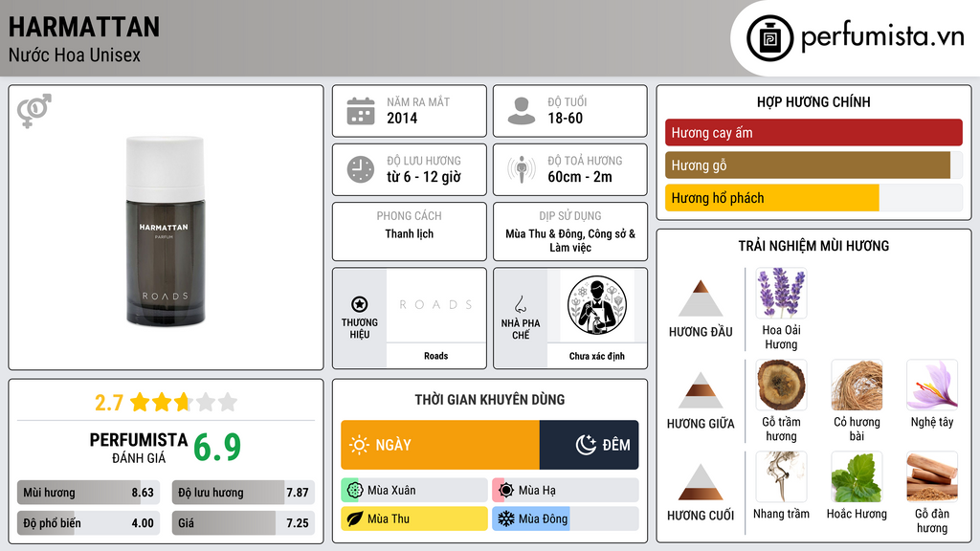Screen dimensions: 980x551
Task: Click the projection value 60cm - 2m
Action: [x=580, y=177]
